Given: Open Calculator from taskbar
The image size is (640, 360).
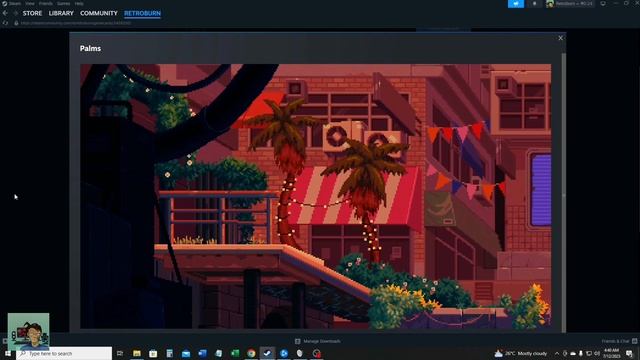Looking at the screenshot, I should 169,353.
